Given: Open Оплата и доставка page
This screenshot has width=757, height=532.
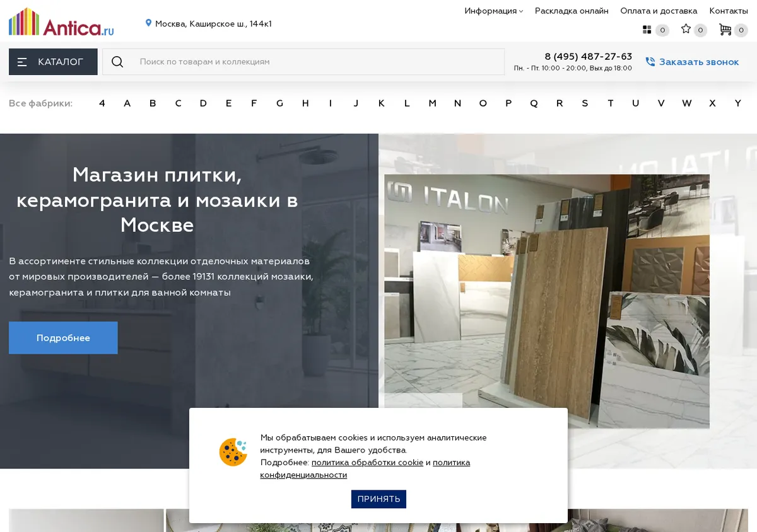Looking at the screenshot, I should coord(659,11).
